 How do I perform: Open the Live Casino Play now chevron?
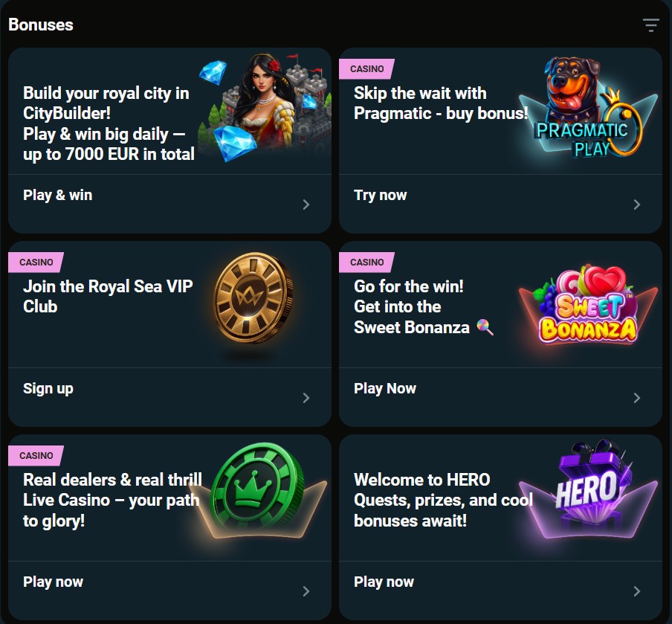pos(306,591)
